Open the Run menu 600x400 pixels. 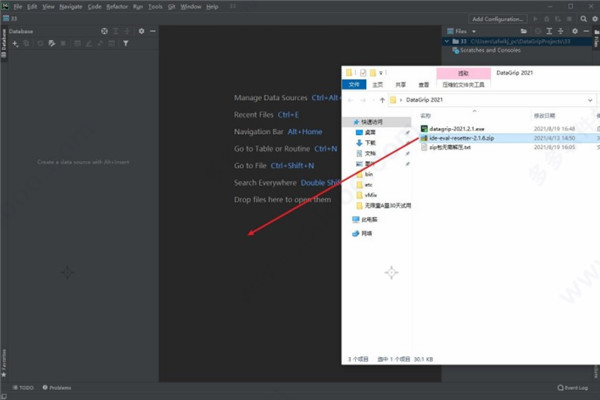[138, 7]
